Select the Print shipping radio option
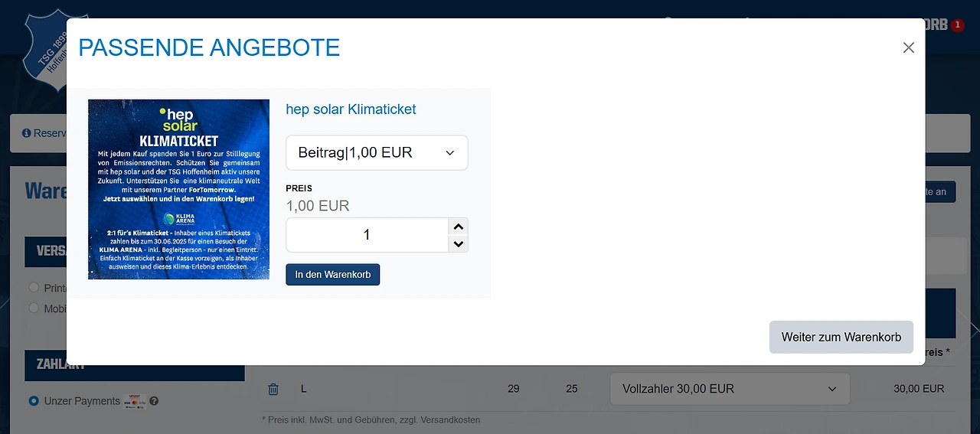The image size is (980, 434). coord(34,288)
